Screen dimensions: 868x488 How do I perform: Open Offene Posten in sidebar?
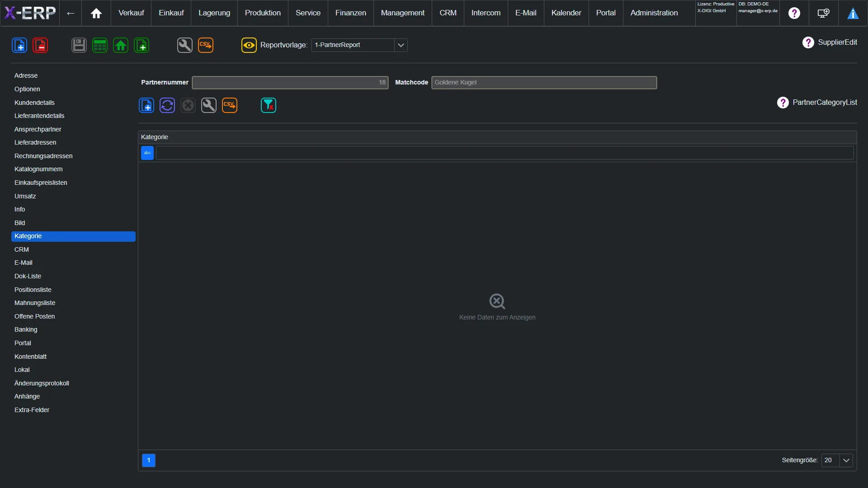click(73, 317)
